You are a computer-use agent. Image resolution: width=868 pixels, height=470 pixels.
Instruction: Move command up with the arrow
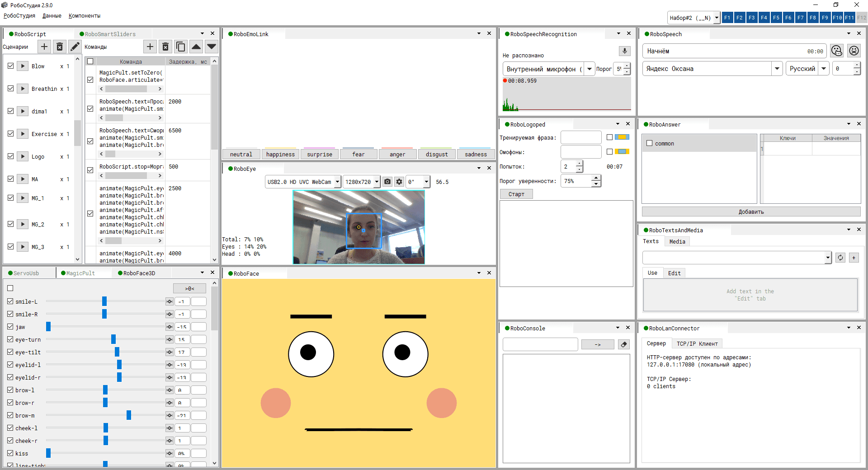196,47
